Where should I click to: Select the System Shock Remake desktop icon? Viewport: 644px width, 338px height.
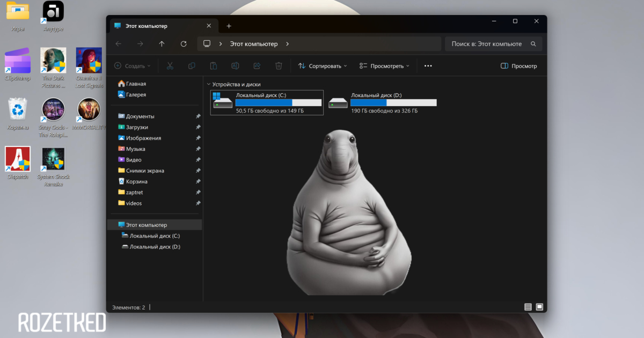[x=53, y=160]
